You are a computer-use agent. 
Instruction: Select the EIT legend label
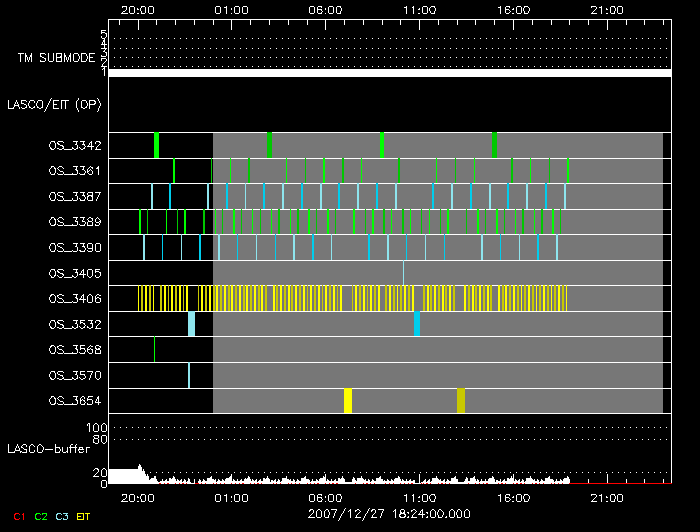point(84,516)
